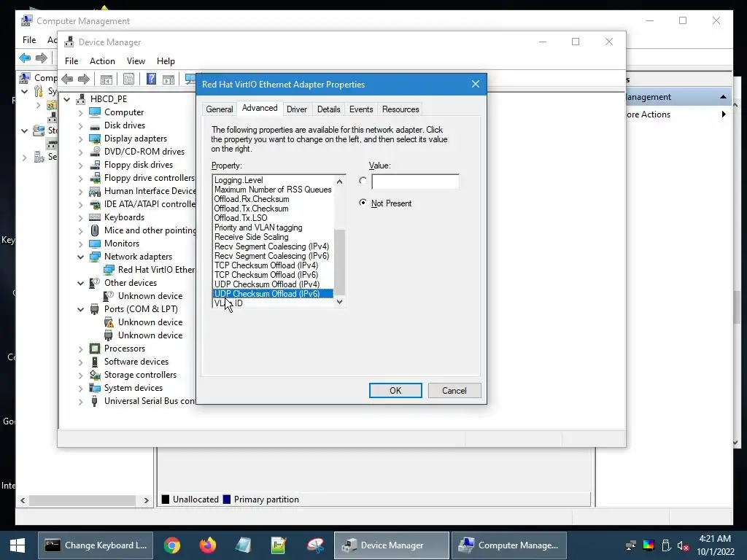
Task: Open the Action menu in Device Manager
Action: click(x=102, y=61)
